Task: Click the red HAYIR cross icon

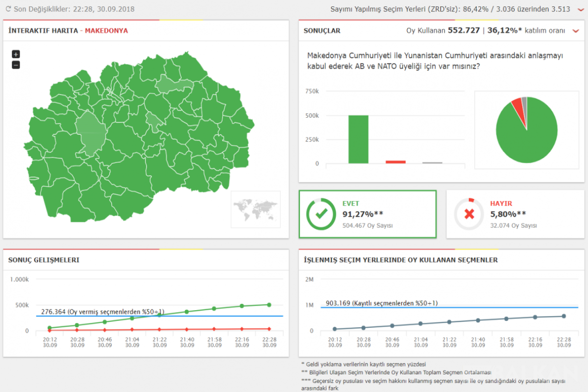Action: click(x=469, y=214)
